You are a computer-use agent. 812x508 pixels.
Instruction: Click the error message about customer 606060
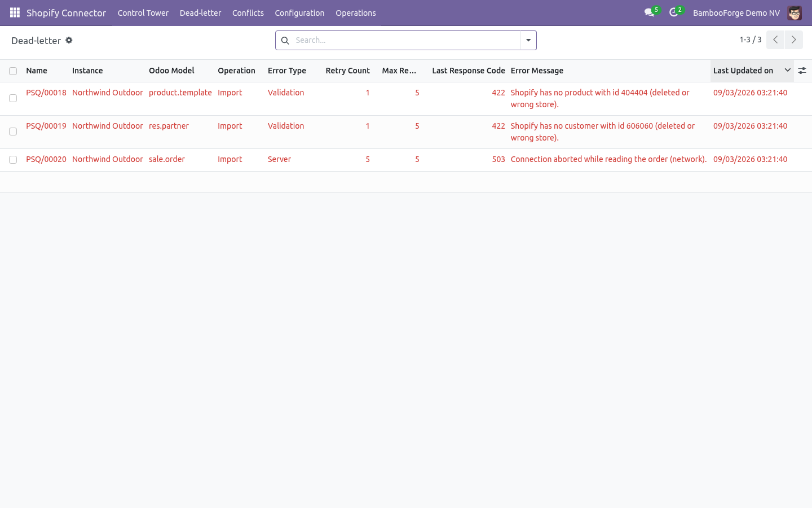[603, 132]
